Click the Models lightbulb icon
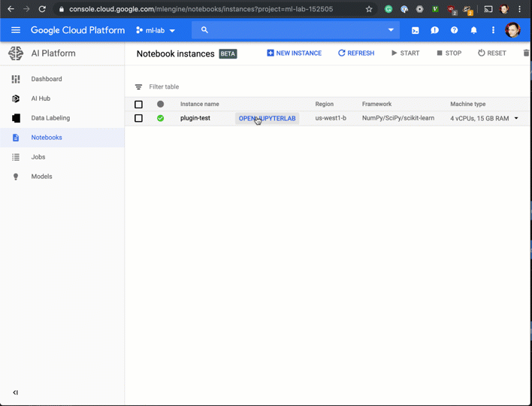The height and width of the screenshot is (406, 532). point(16,177)
